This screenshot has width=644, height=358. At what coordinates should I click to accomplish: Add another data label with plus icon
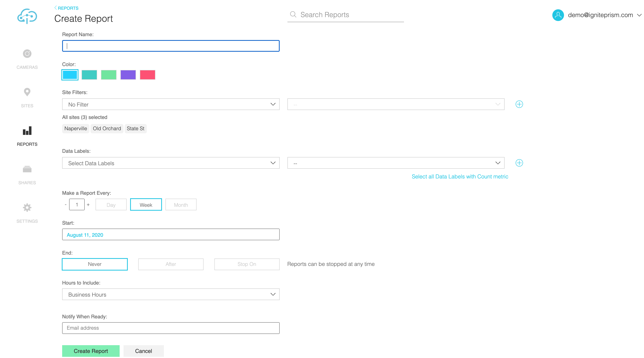point(519,163)
